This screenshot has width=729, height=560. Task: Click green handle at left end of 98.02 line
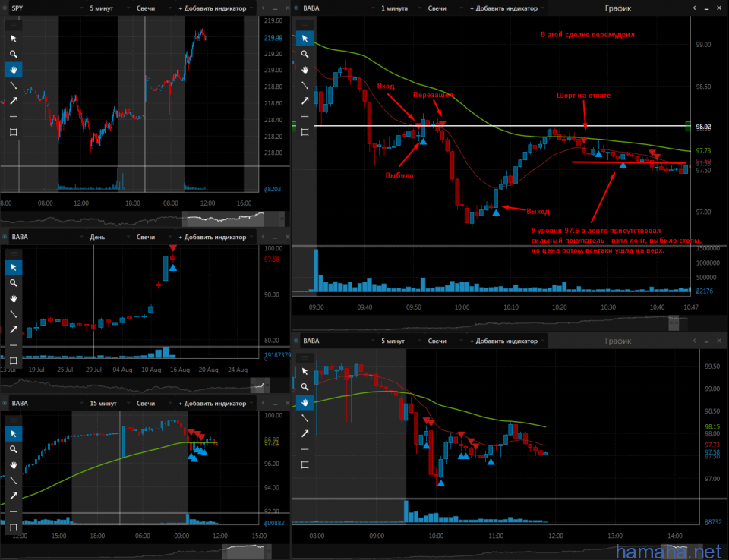click(x=294, y=126)
